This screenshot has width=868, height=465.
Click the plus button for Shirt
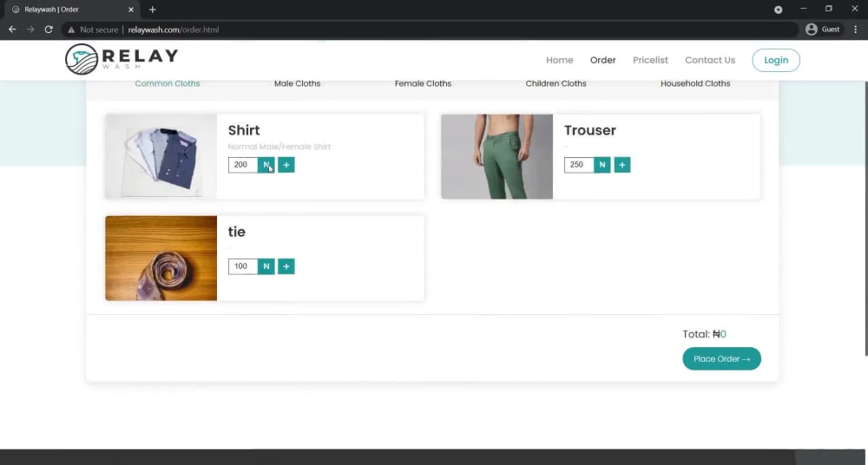(x=286, y=165)
